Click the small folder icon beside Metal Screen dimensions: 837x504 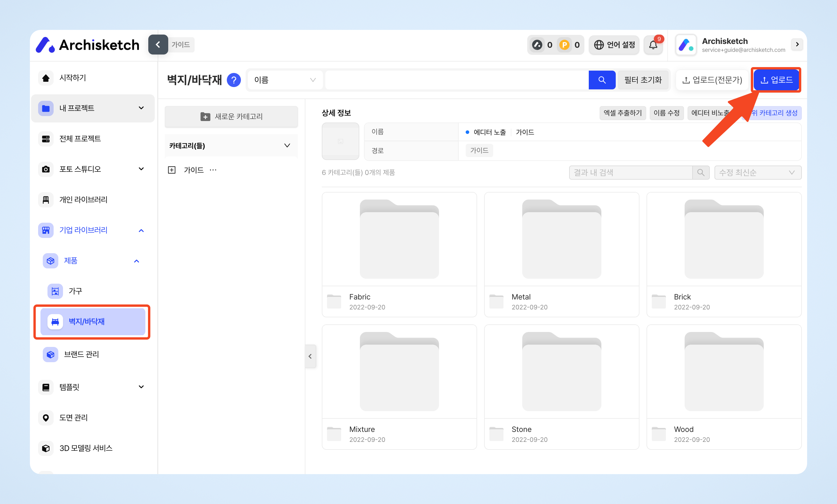tap(496, 301)
